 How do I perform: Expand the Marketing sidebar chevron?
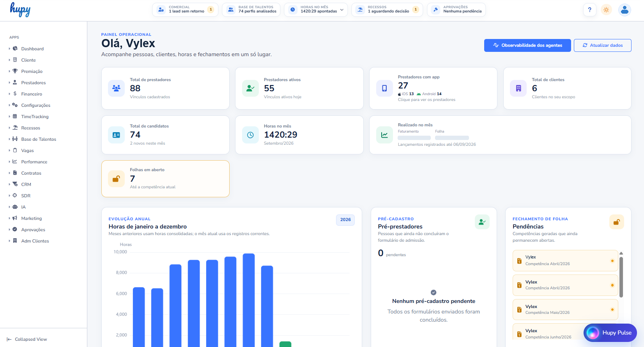[9, 218]
